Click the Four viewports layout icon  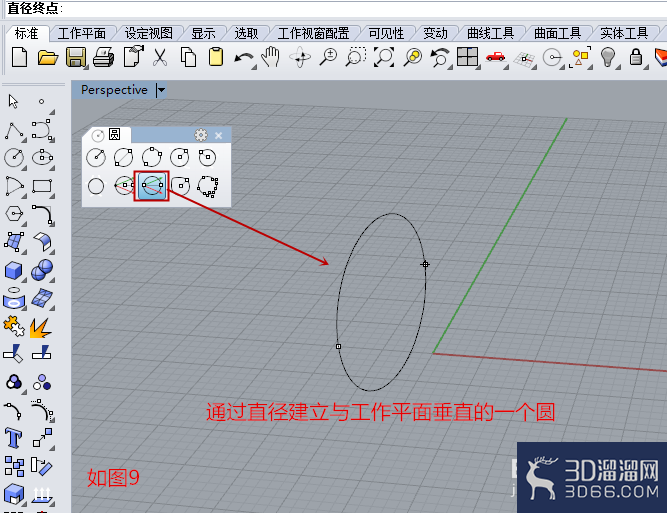click(x=467, y=57)
